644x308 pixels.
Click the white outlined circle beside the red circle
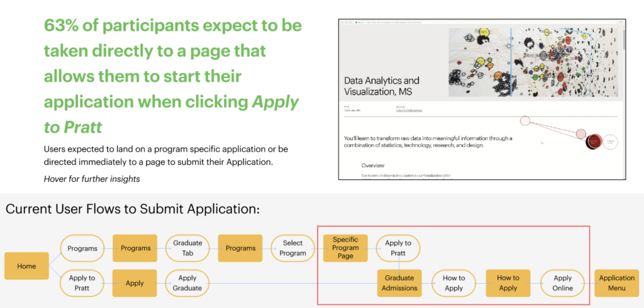pyautogui.click(x=611, y=142)
